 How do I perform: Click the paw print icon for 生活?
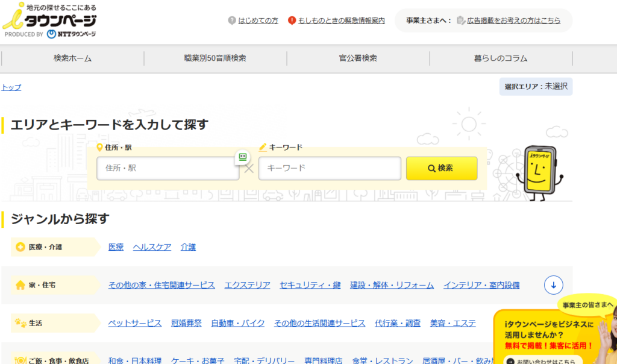pyautogui.click(x=20, y=323)
